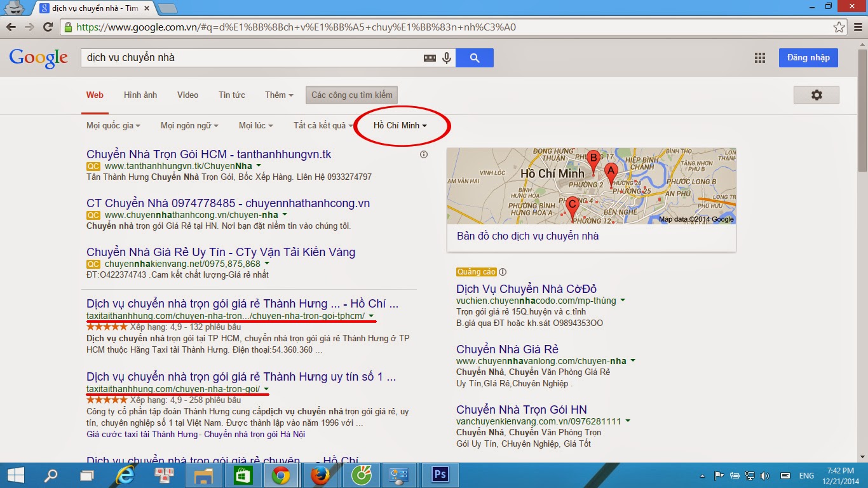Open Chuyển Nhà Trọn Gói HCM ad link
Viewport: 868px width, 488px height.
209,154
